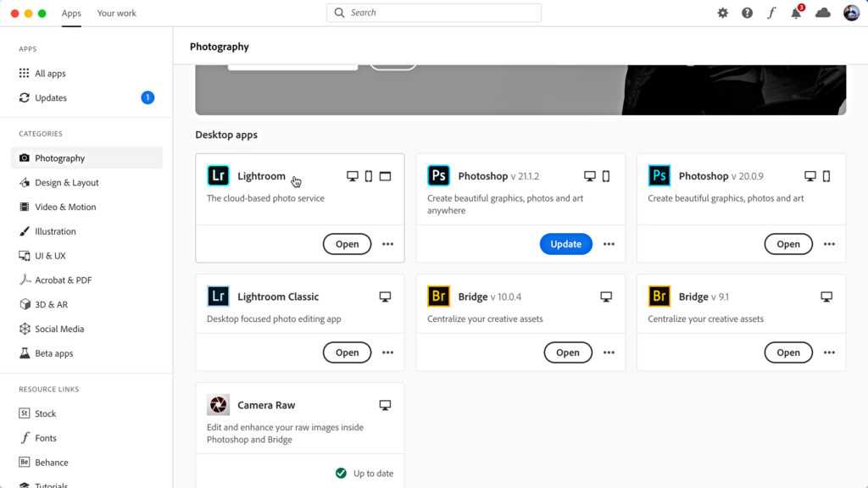Open the user profile avatar
This screenshot has width=868, height=488.
[851, 13]
